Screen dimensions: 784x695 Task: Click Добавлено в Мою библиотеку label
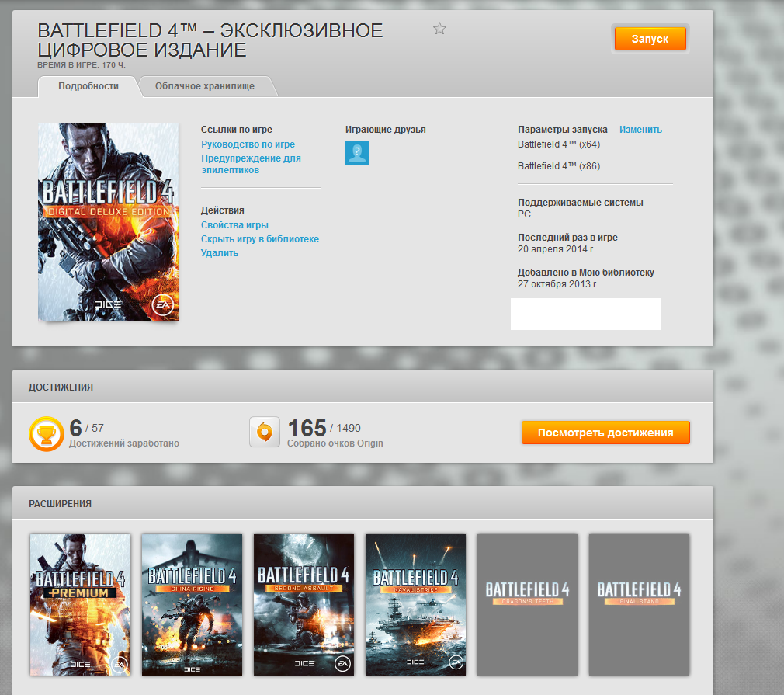point(586,273)
